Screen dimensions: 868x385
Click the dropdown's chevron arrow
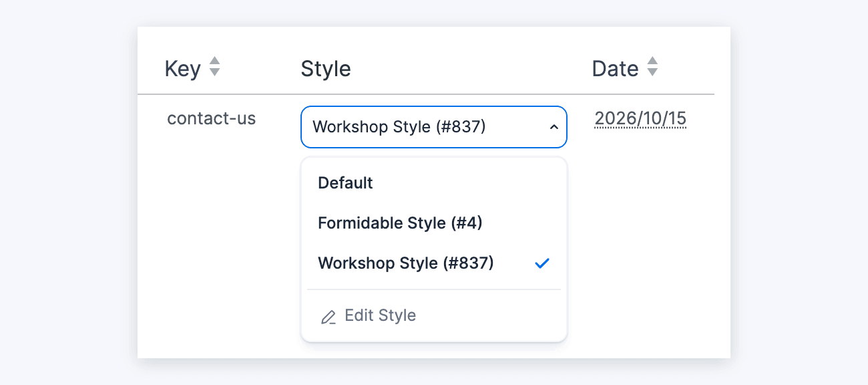[x=554, y=127]
